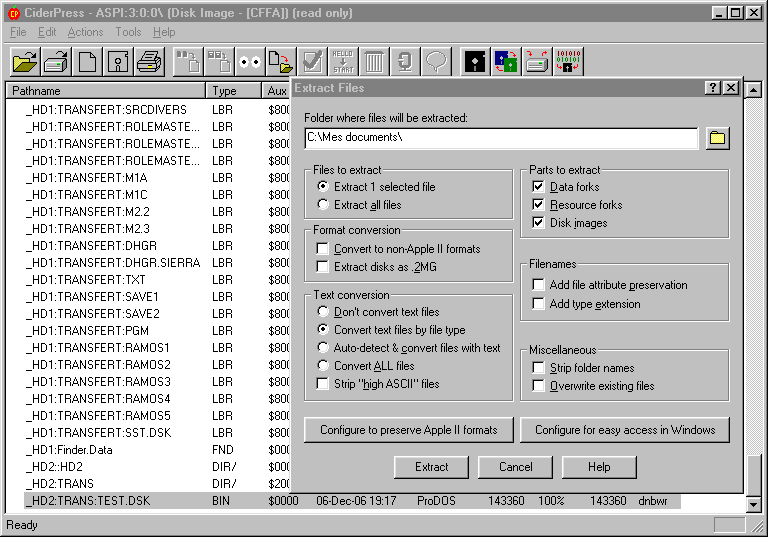Select the _HD2:TRANS:TEST.DSK row
Screen dimensions: 768x537
click(x=352, y=501)
